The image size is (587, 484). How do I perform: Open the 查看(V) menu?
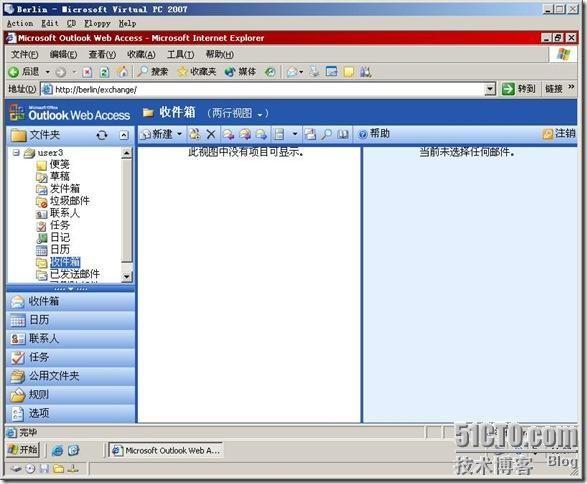pyautogui.click(x=102, y=55)
